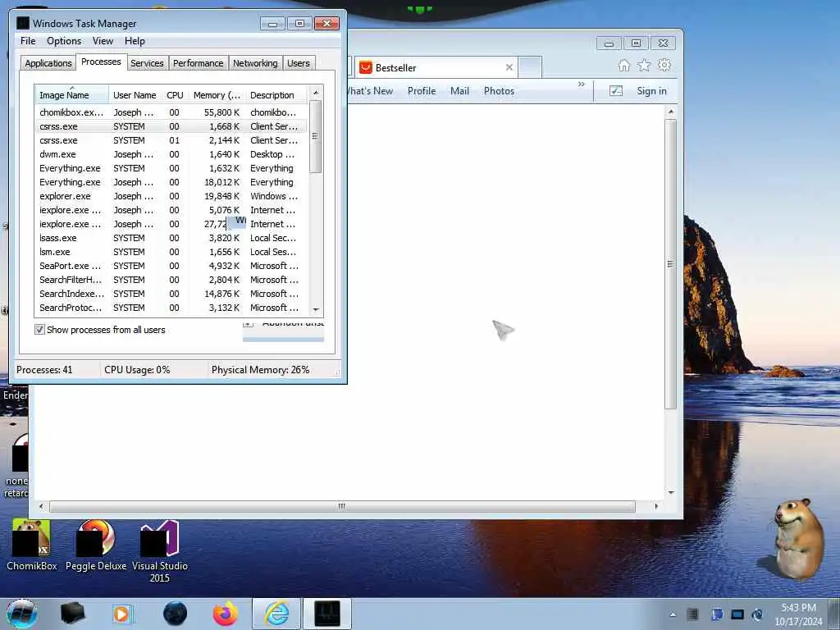Select the explorer.exe process row

pyautogui.click(x=171, y=196)
